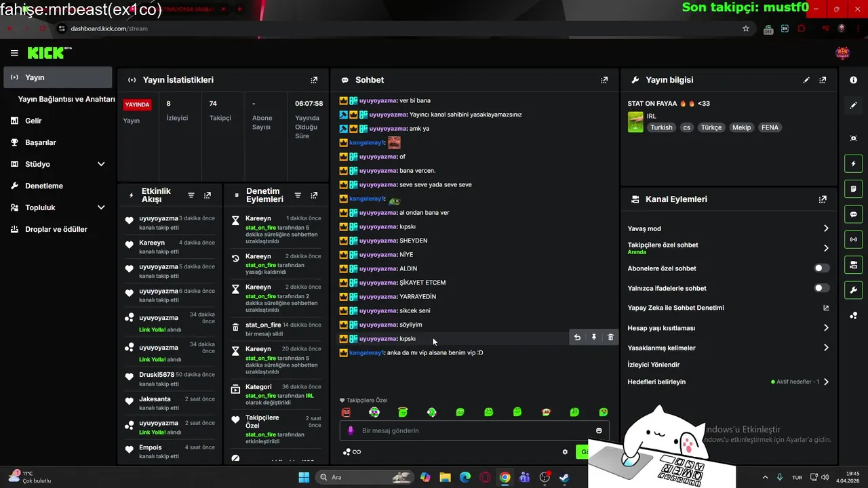Open the Windows Start menu
The image size is (868, 488).
click(304, 477)
